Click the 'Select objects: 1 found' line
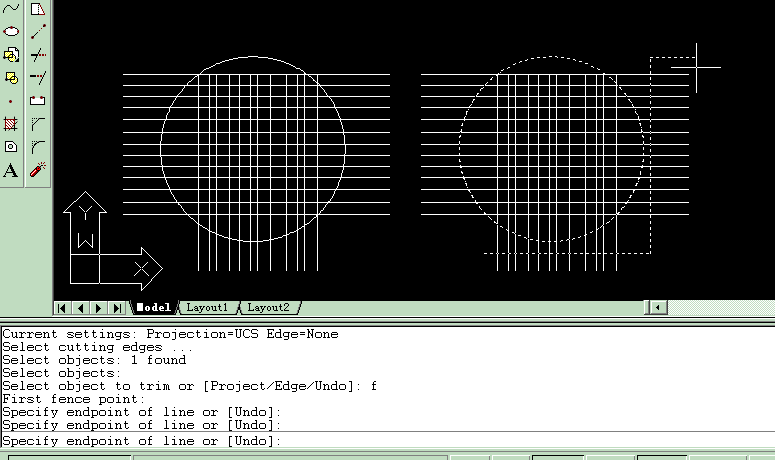This screenshot has height=460, width=775. (94, 360)
